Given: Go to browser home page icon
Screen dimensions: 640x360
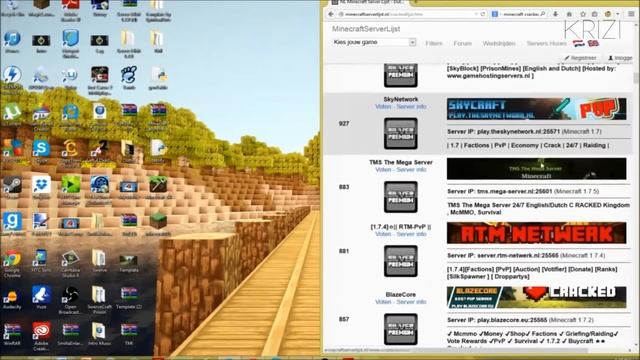Looking at the screenshot, I should (x=569, y=14).
